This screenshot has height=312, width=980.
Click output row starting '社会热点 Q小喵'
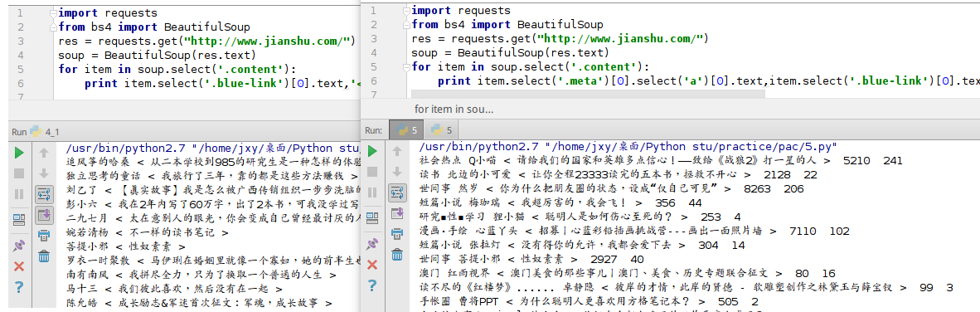click(x=661, y=161)
